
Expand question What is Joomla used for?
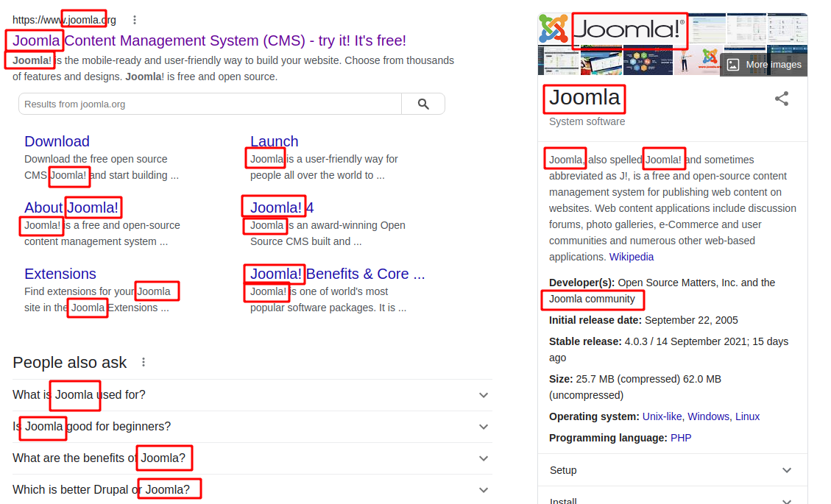tap(252, 395)
